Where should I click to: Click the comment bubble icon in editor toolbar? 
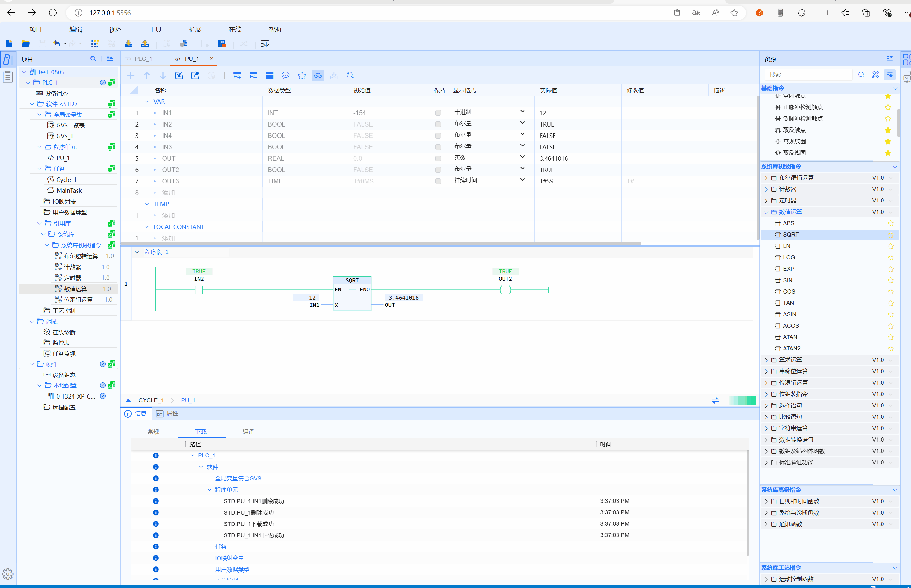coord(286,76)
